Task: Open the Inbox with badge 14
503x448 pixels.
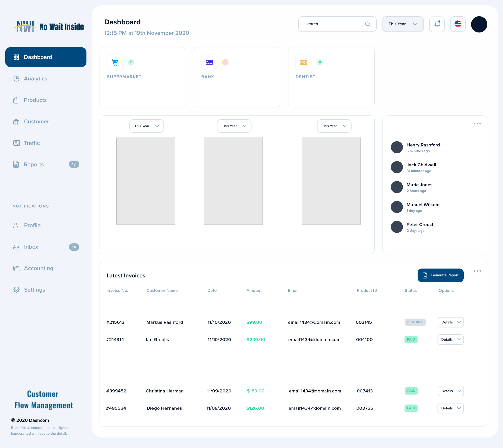Action: pos(31,247)
